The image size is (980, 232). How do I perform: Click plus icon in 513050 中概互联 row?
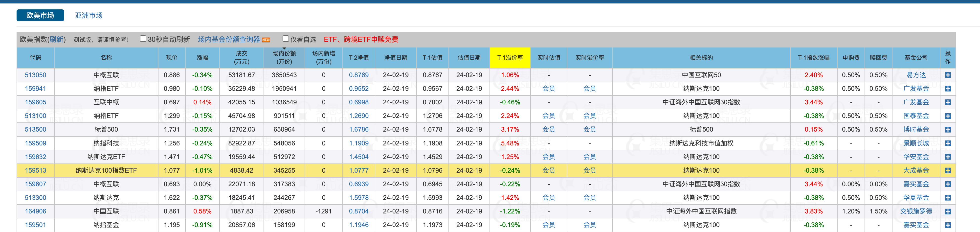tap(948, 75)
